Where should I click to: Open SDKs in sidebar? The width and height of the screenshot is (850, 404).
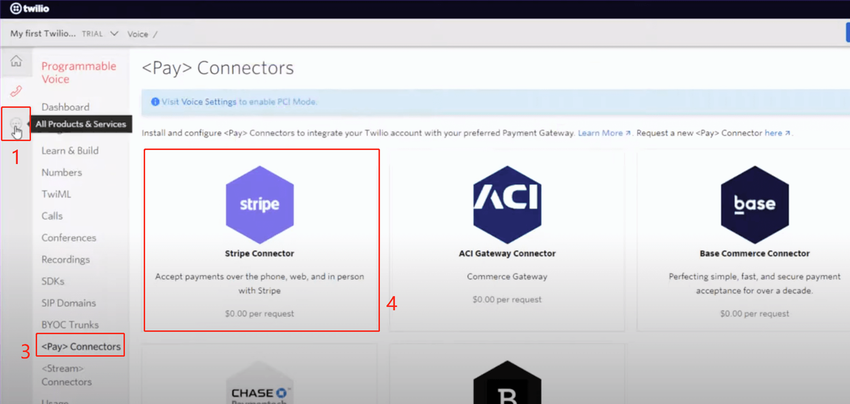(53, 281)
